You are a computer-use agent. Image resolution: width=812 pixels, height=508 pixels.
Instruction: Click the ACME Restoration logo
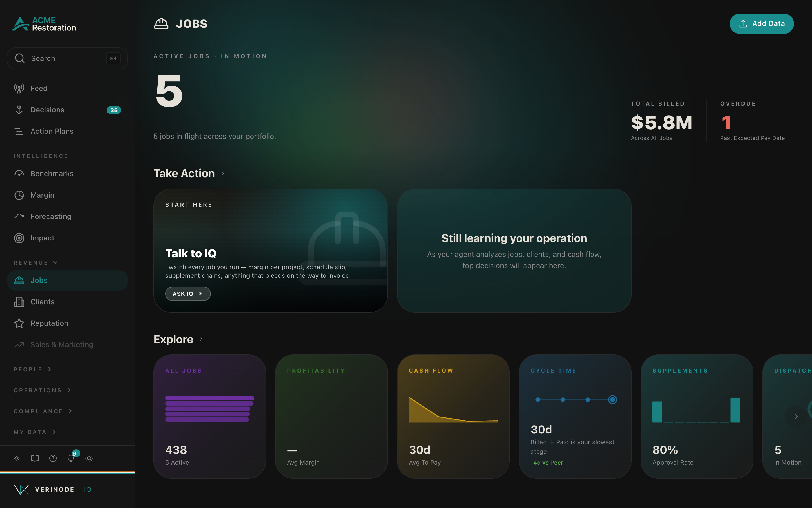click(x=44, y=24)
